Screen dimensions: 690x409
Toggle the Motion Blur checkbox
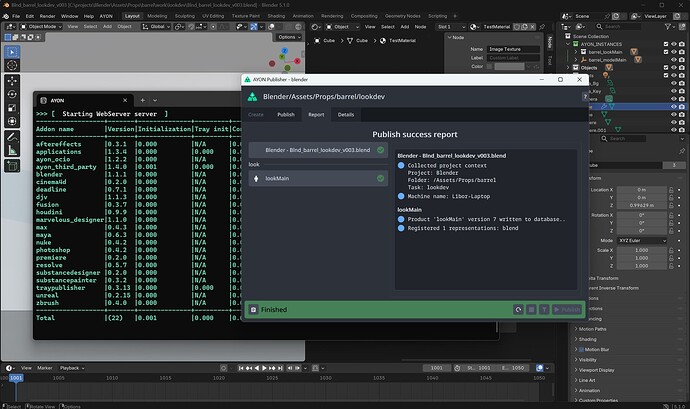tap(581, 350)
